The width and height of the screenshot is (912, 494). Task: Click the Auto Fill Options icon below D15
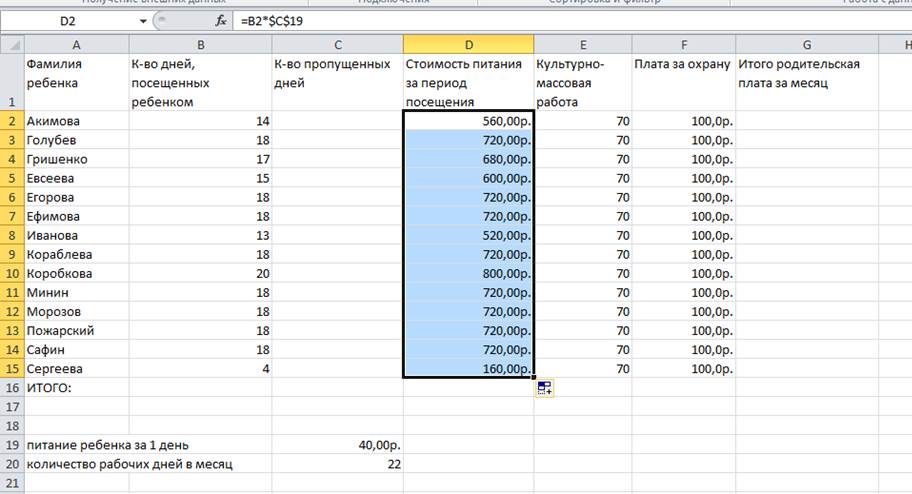coord(544,388)
